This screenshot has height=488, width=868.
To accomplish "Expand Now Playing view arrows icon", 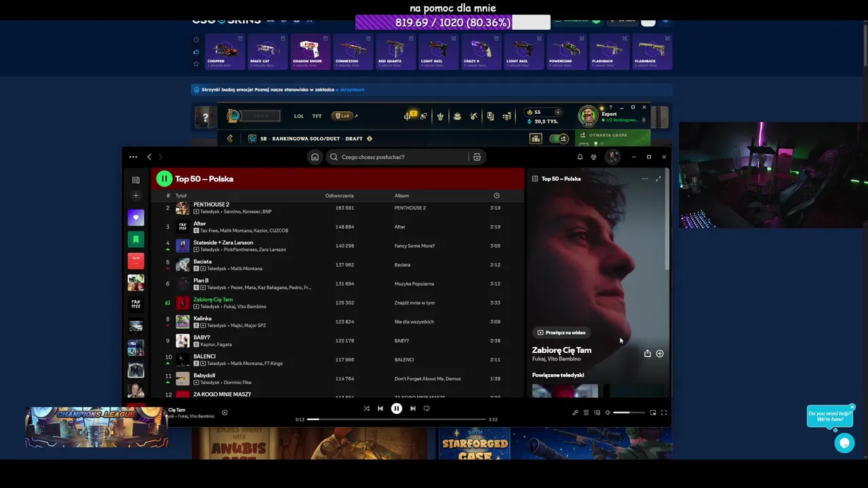I will coord(658,179).
